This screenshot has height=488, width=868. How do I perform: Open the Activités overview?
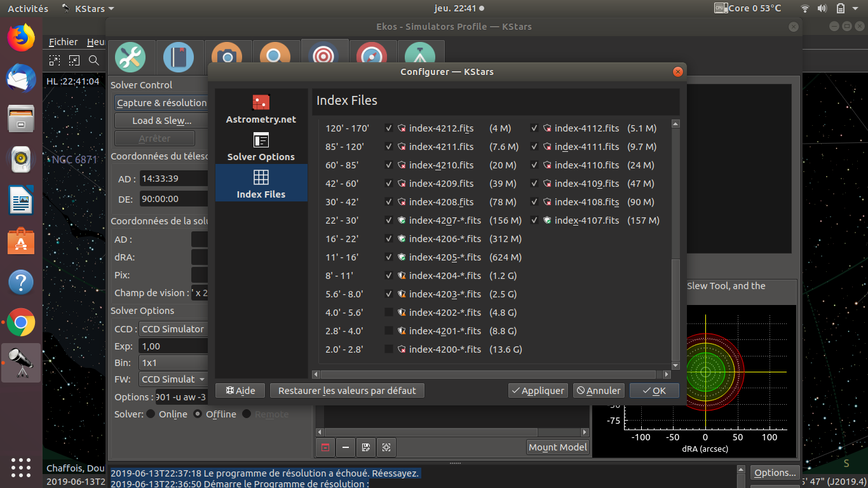pyautogui.click(x=28, y=9)
